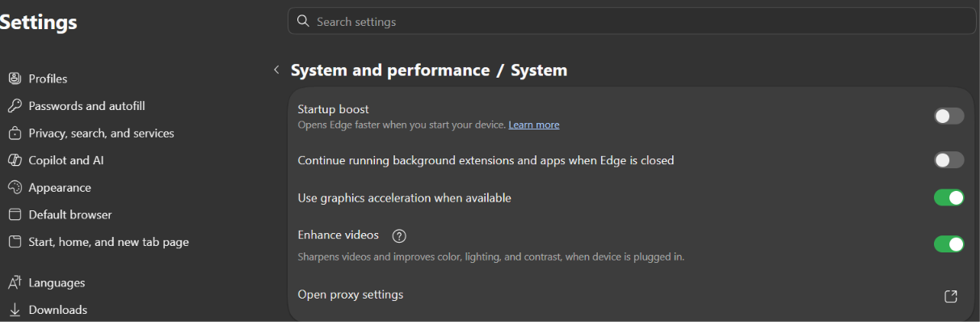This screenshot has width=980, height=322.
Task: Click the key icon for Passwords and autofill
Action: pos(15,106)
